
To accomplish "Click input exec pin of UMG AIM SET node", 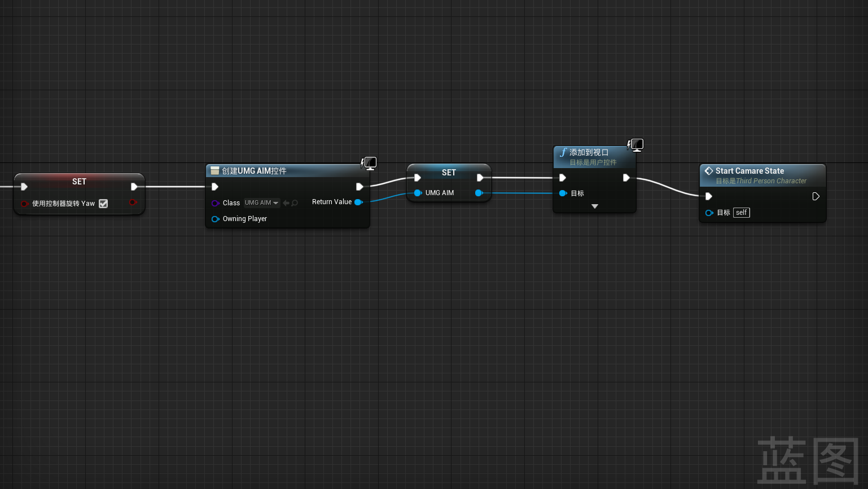I will (x=418, y=178).
